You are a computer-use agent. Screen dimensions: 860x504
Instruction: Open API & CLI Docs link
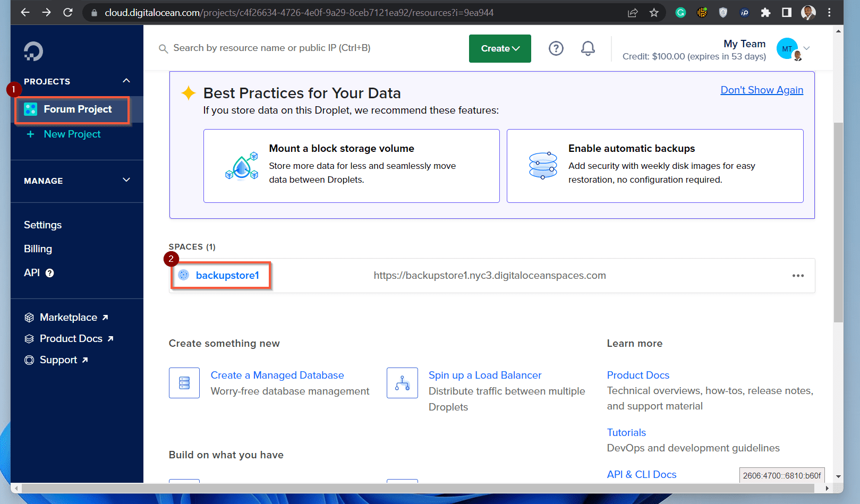642,475
